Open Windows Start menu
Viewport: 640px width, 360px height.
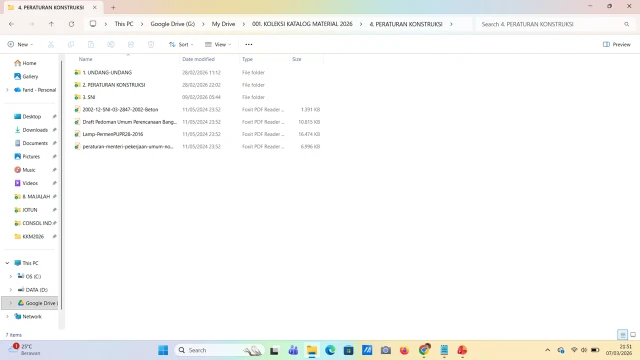click(x=163, y=350)
